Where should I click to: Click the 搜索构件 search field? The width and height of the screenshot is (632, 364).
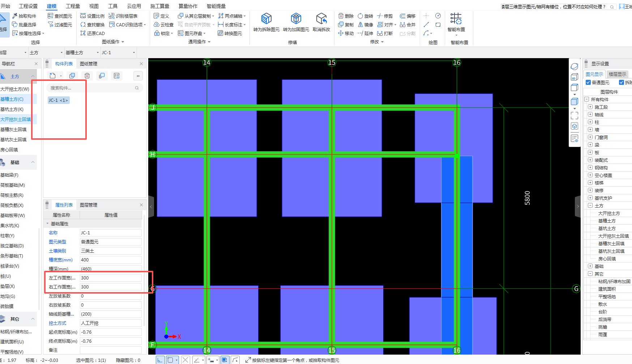click(x=95, y=88)
